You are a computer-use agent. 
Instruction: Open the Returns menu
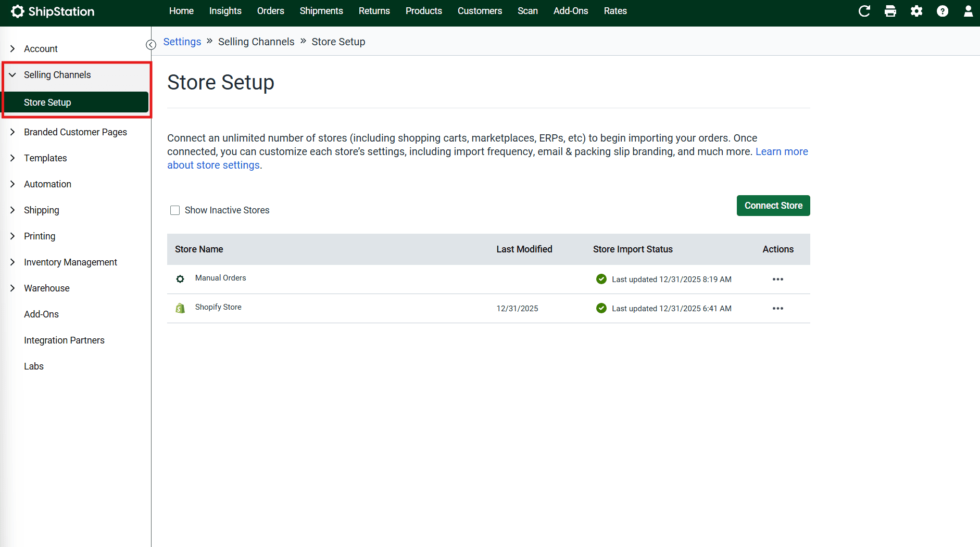coord(374,11)
